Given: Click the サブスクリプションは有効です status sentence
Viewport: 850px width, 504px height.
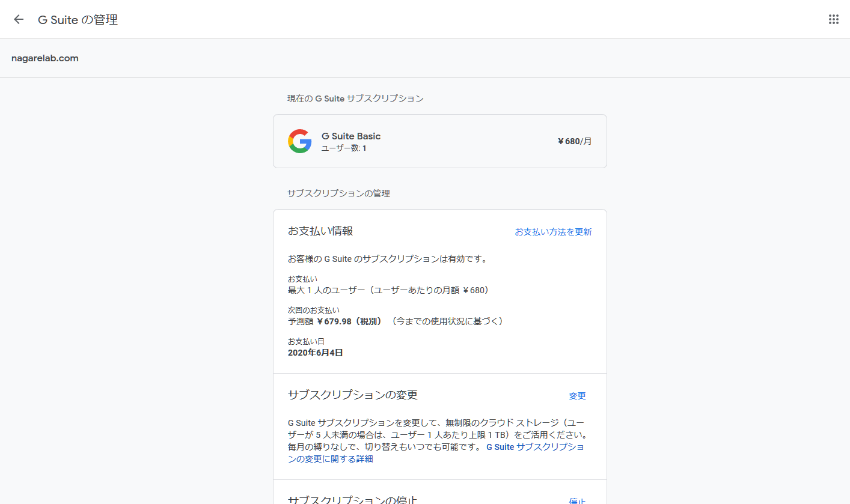Looking at the screenshot, I should 387,260.
